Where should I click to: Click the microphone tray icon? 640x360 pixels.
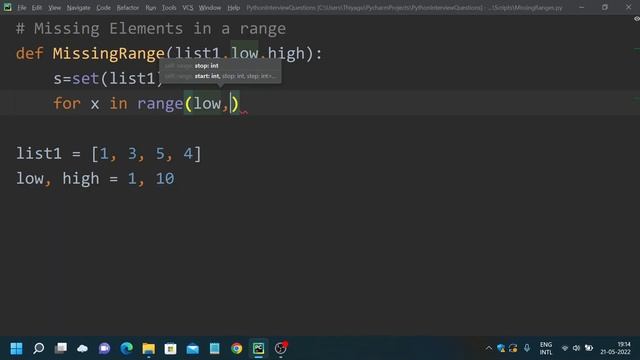click(527, 348)
